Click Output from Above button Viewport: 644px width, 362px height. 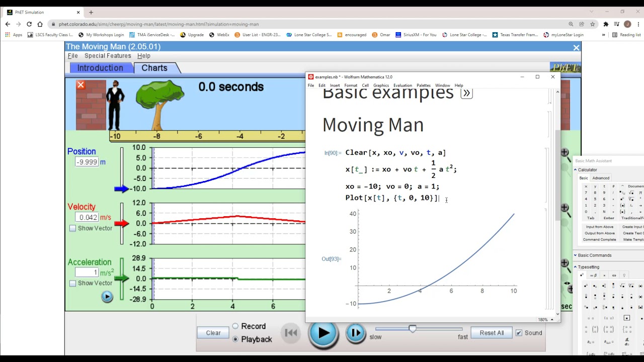[x=600, y=233]
